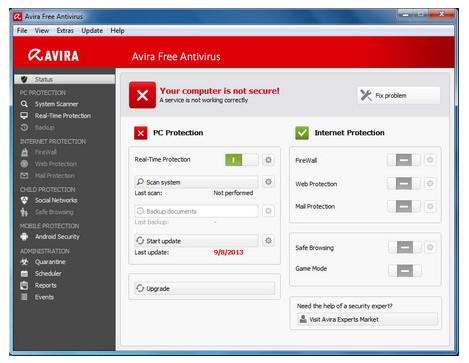Click the biohazard Quarantine icon
The height and width of the screenshot is (363, 469).
[24, 262]
